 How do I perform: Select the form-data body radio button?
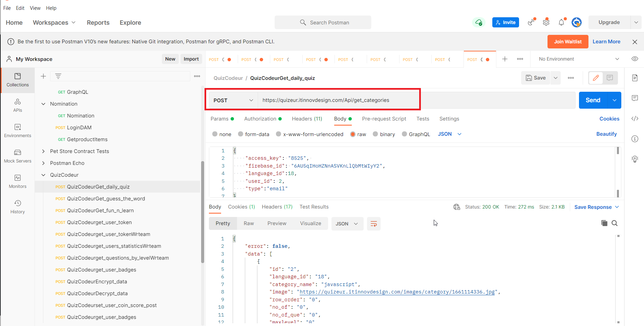tap(240, 134)
